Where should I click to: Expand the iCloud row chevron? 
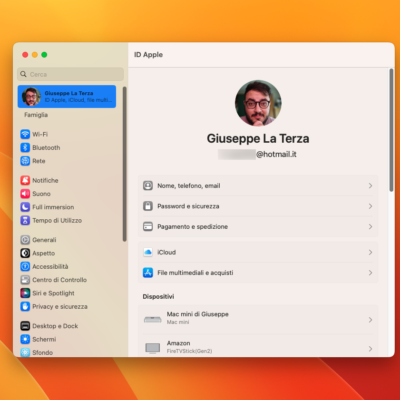370,252
